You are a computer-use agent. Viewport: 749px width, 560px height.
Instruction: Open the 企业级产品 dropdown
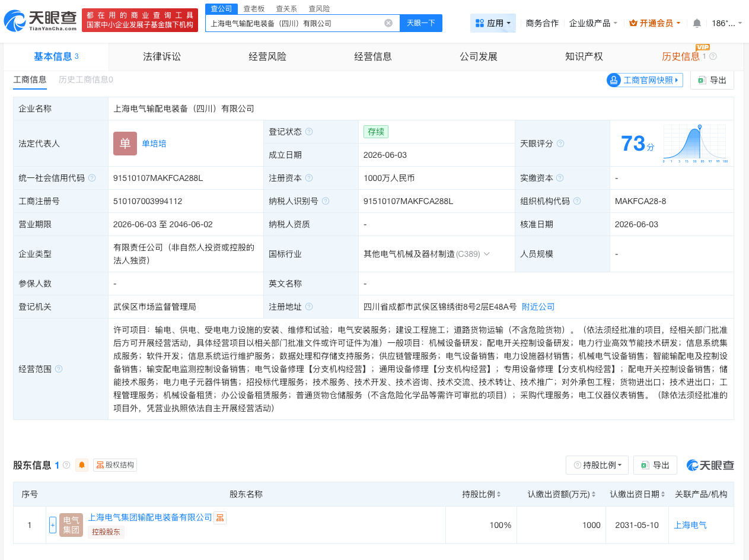point(593,23)
